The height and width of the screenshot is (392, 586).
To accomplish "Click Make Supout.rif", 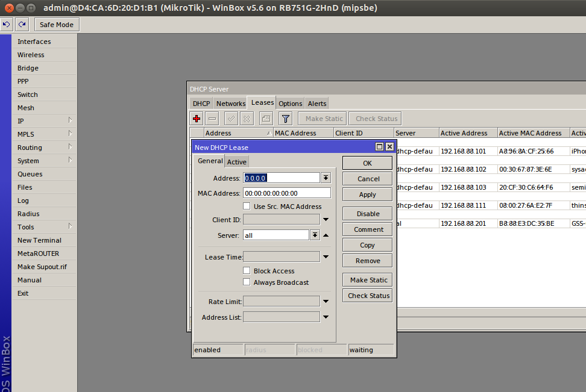I will pos(44,267).
